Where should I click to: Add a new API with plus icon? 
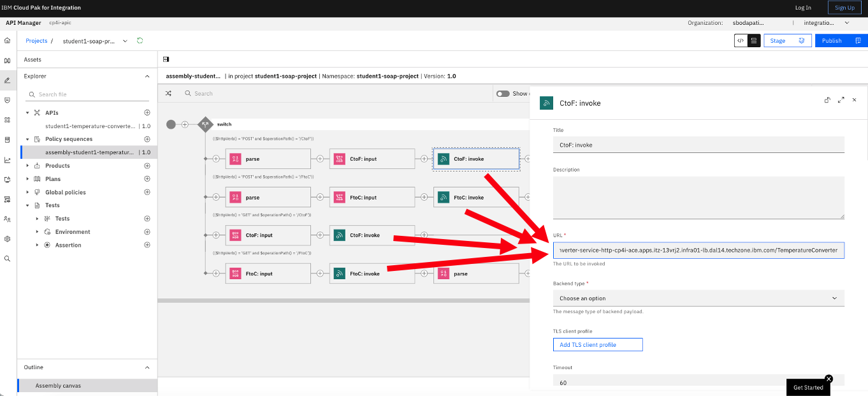[x=147, y=113]
